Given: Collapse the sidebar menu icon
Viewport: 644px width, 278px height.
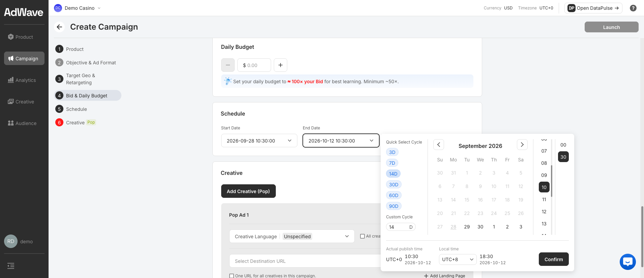Looking at the screenshot, I should 11,266.
